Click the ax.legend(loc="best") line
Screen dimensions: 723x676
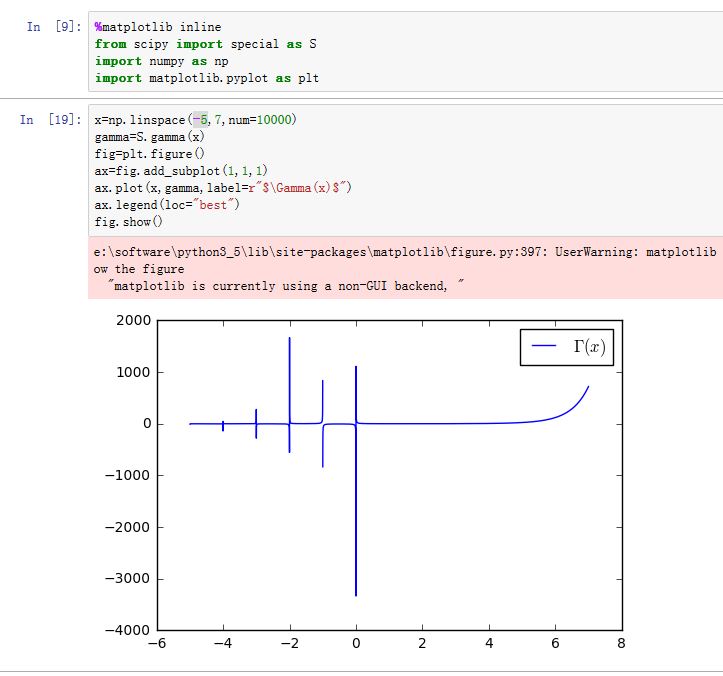[x=167, y=205]
